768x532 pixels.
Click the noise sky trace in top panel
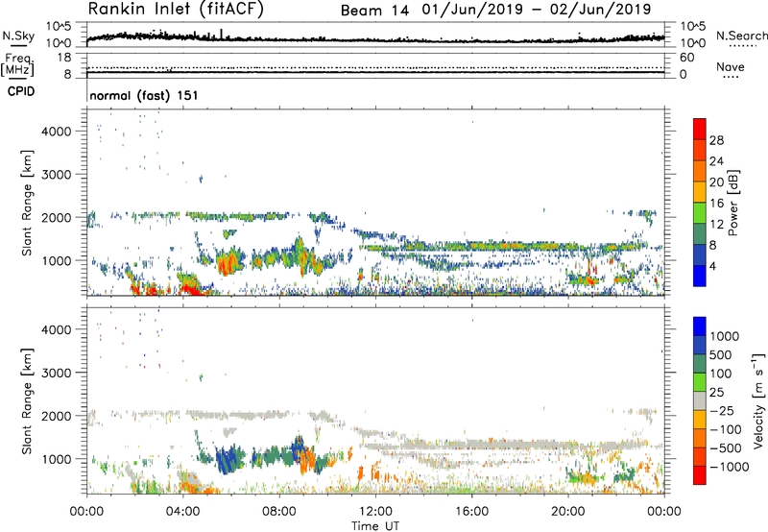click(x=375, y=38)
